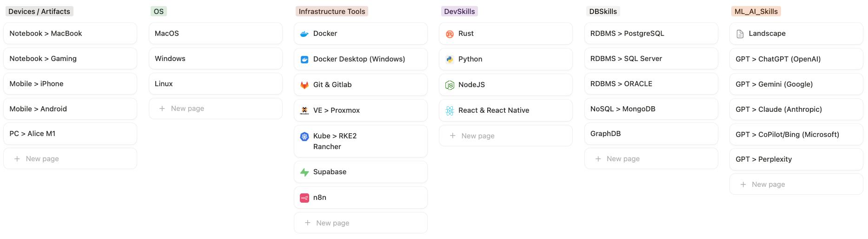
Task: Add New page under Devices / Artifacts
Action: pos(70,159)
